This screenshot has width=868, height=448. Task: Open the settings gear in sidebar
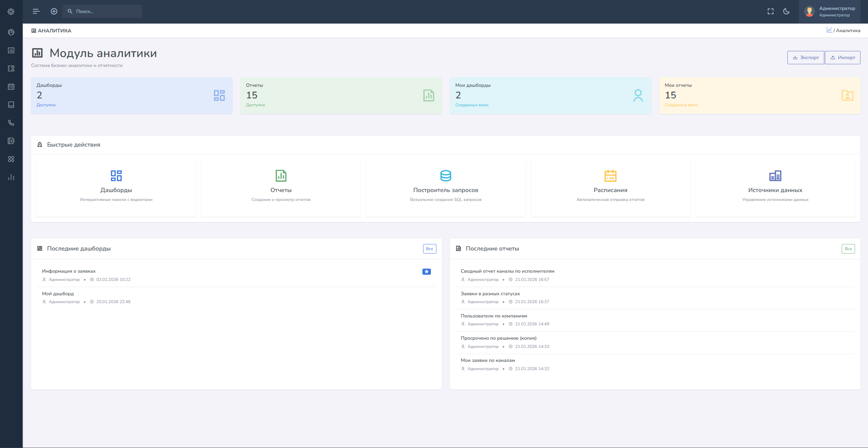point(11,12)
